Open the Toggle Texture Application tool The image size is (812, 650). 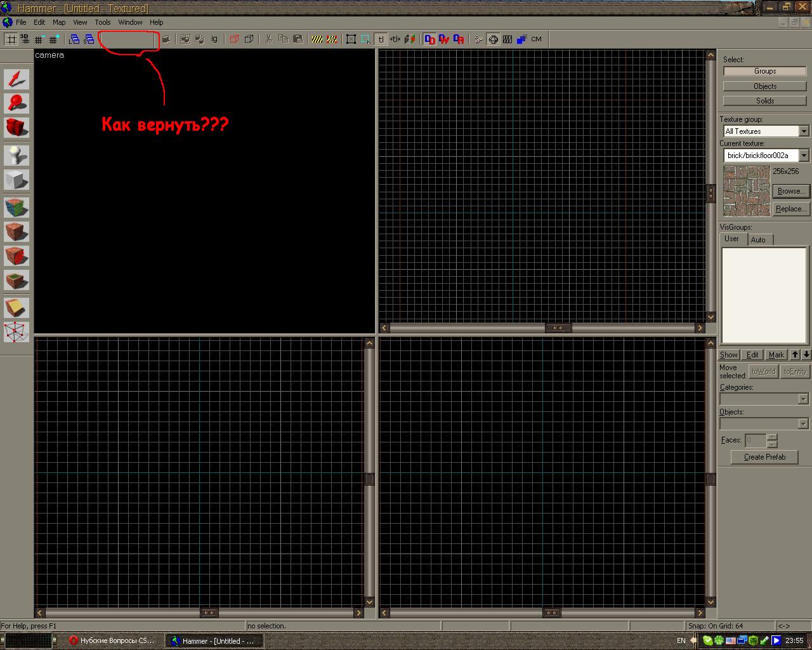16,208
